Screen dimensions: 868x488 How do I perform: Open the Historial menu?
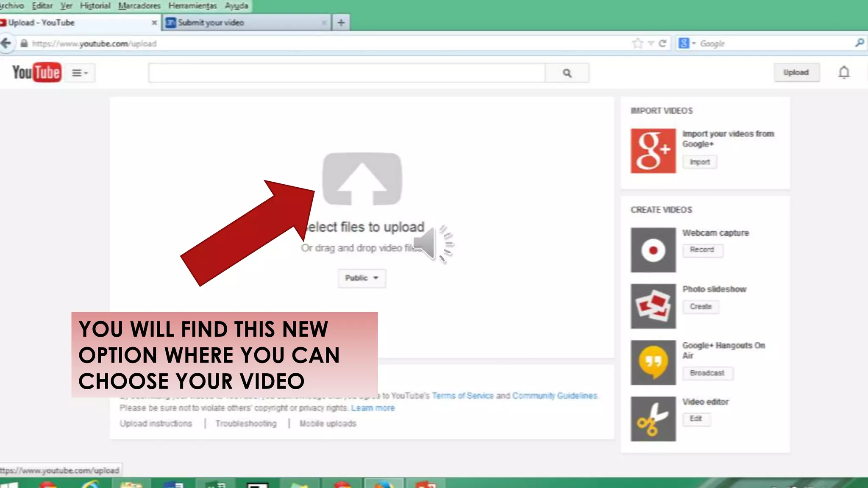95,6
